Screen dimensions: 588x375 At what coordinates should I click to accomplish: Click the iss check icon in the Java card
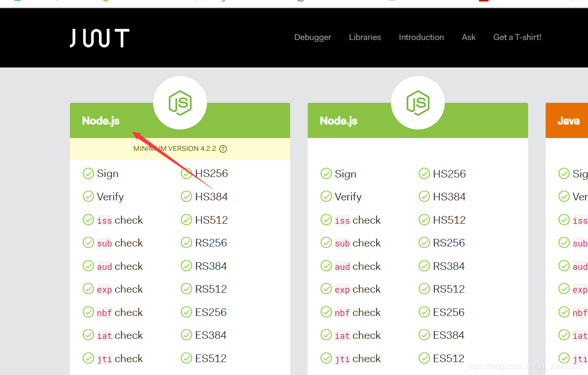[x=564, y=220]
